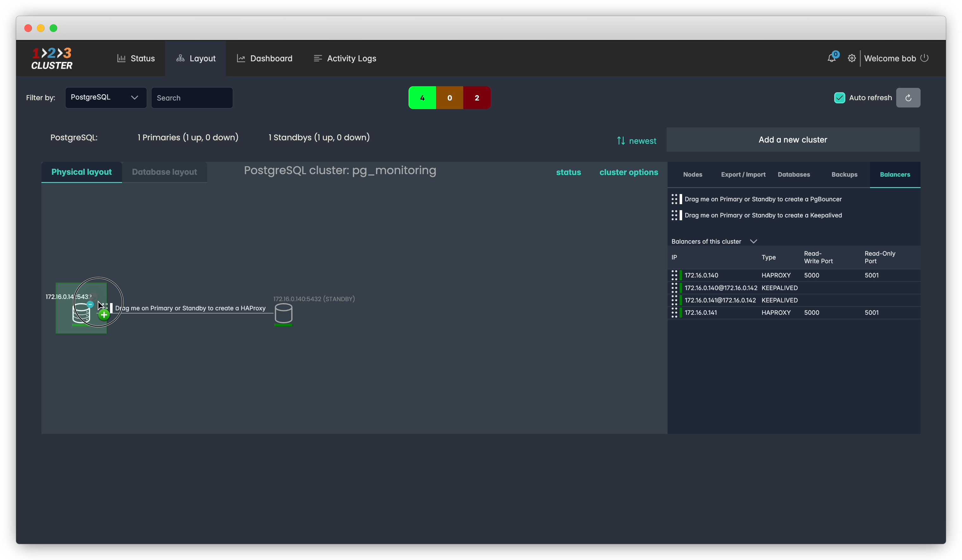Click the notification bell icon
Screen dimensions: 962x560
831,58
